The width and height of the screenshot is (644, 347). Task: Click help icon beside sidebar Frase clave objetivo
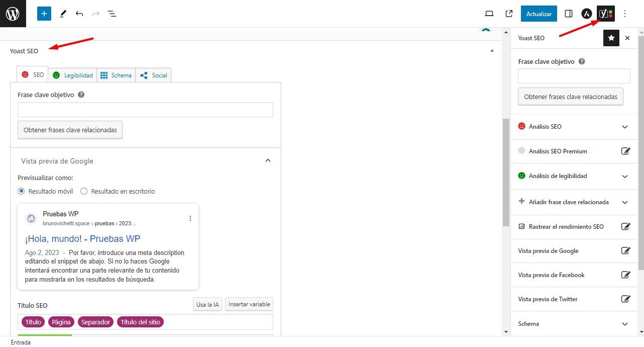pyautogui.click(x=582, y=61)
